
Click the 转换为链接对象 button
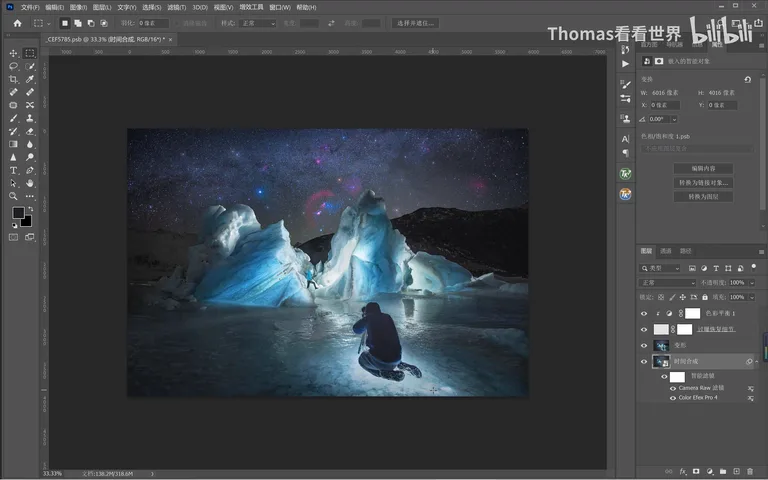pyautogui.click(x=703, y=183)
